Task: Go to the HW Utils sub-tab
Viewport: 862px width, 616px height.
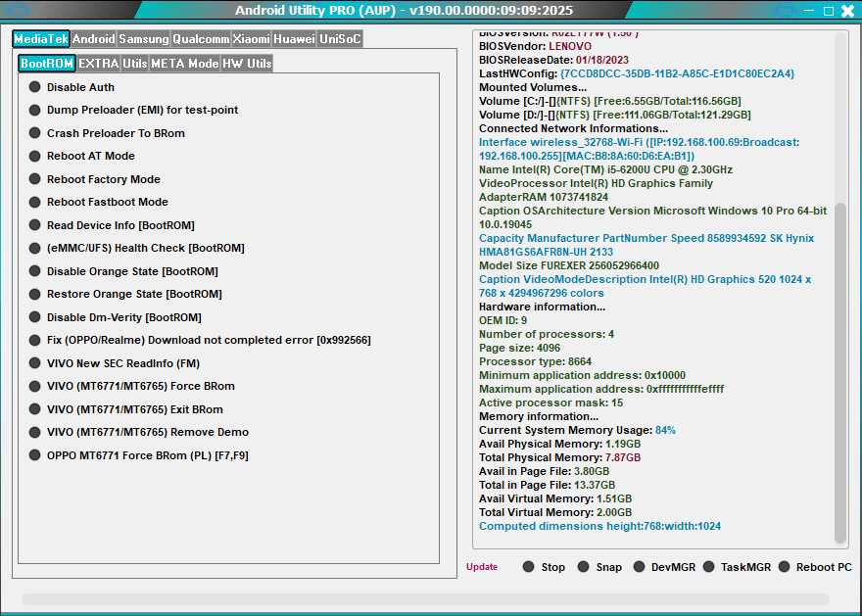Action: pyautogui.click(x=247, y=63)
